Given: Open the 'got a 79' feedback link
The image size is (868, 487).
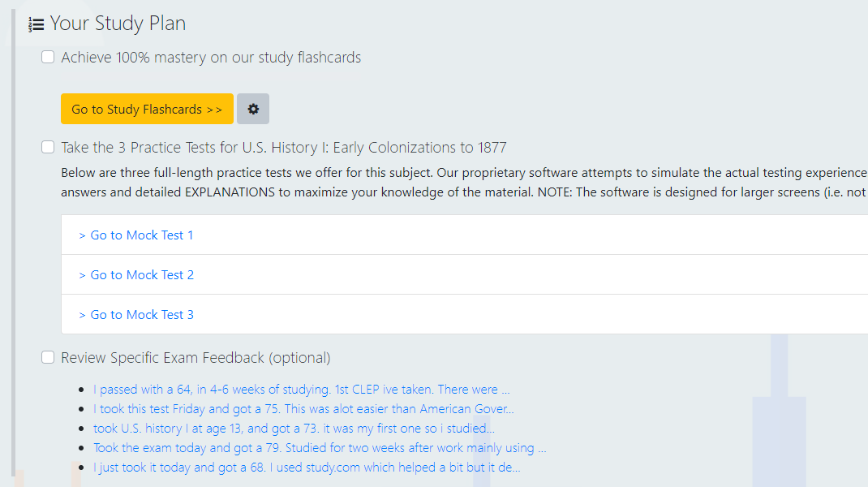Looking at the screenshot, I should click(320, 448).
